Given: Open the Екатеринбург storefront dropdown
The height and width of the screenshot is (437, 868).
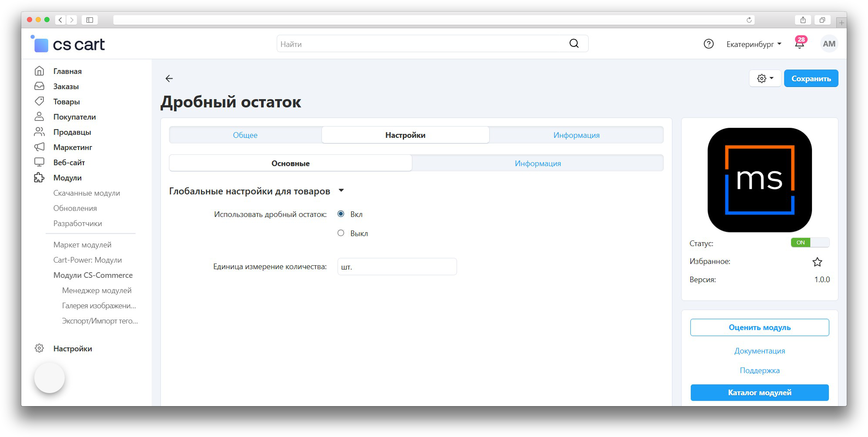Looking at the screenshot, I should [754, 44].
